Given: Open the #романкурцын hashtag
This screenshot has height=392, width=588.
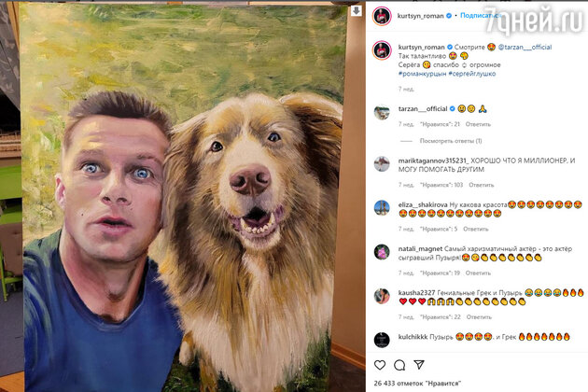Looking at the screenshot, I should 423,73.
